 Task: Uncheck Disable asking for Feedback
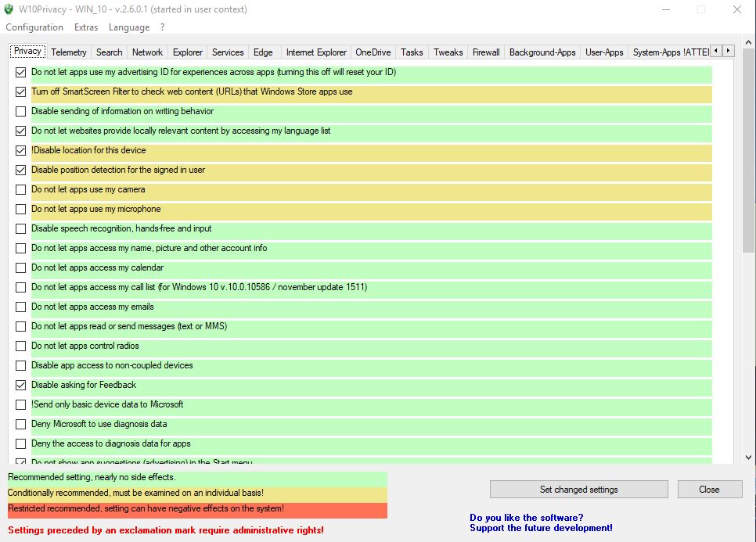pyautogui.click(x=20, y=385)
